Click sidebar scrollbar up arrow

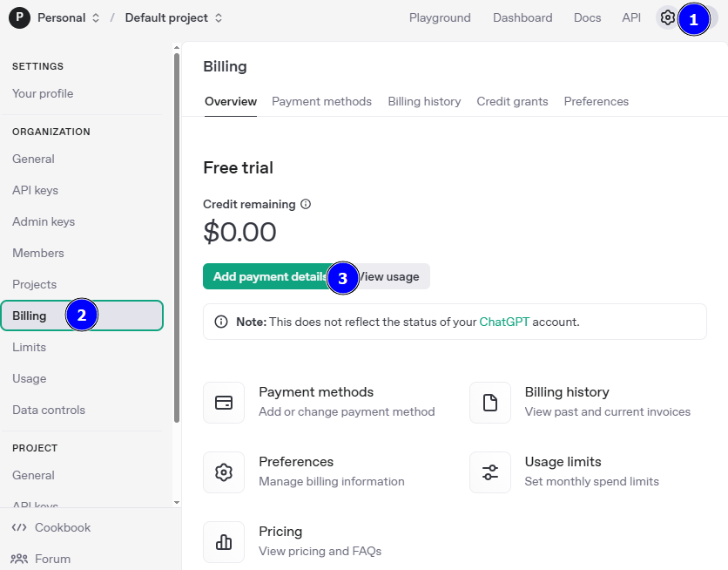[x=177, y=47]
